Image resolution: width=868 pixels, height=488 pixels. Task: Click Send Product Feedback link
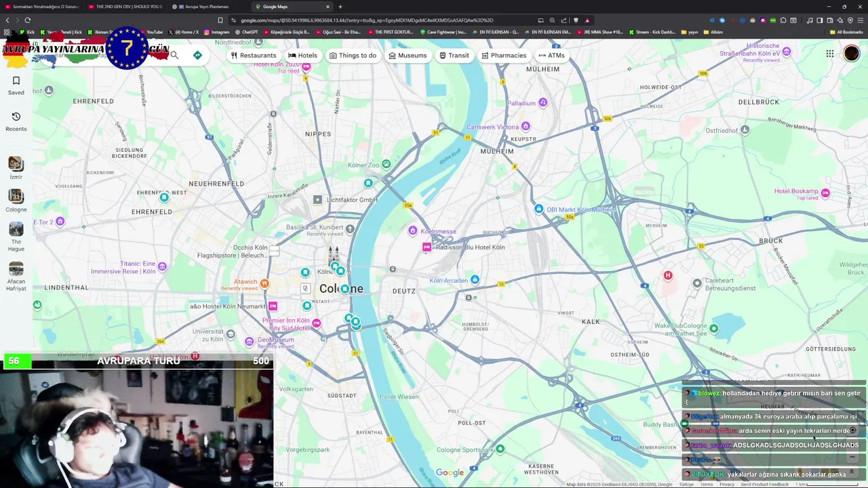(x=764, y=485)
